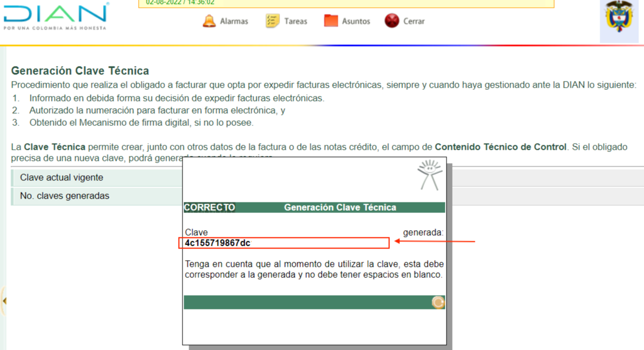Click the Alarmas bell icon
644x350 pixels.
[209, 21]
